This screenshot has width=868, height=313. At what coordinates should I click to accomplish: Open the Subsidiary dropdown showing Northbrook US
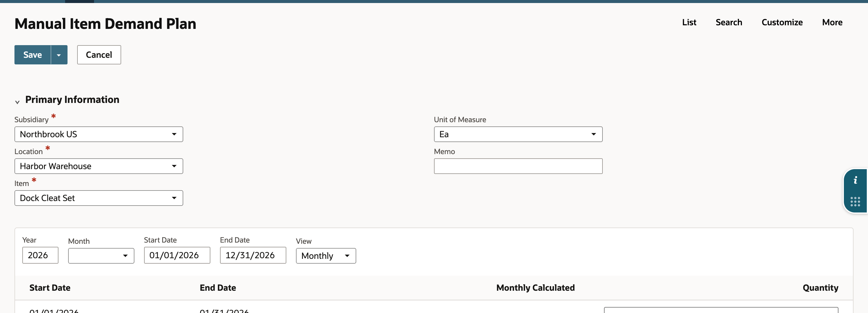pyautogui.click(x=99, y=134)
